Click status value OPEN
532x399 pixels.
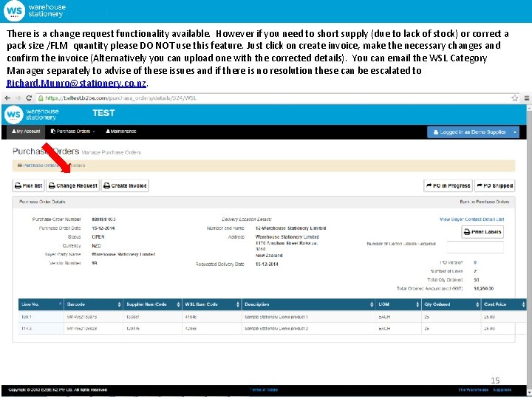point(98,237)
